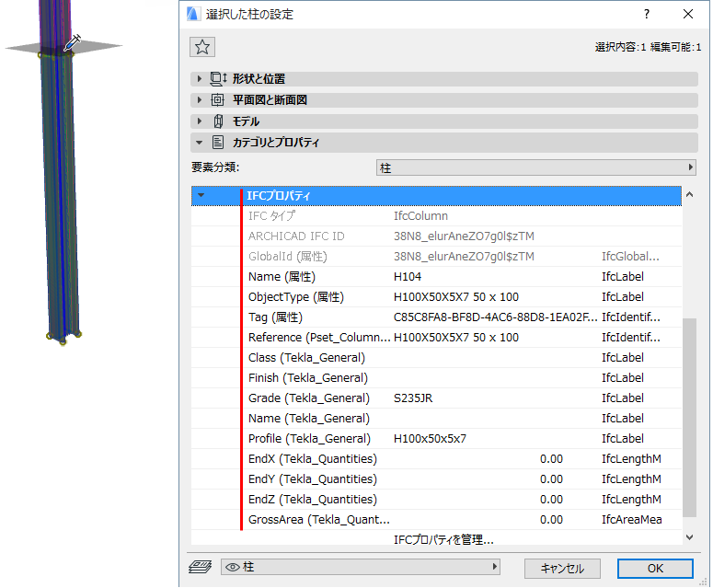Expand the 形状と位置 section

point(199,78)
